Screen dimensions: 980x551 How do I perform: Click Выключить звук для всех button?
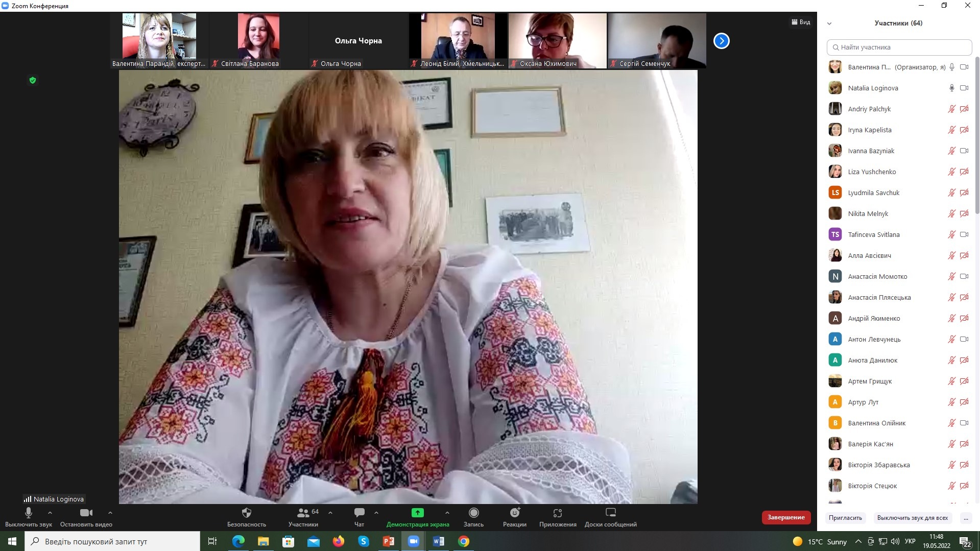(x=913, y=518)
